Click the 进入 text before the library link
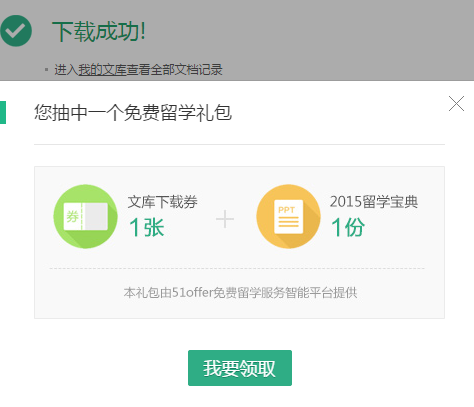This screenshot has height=407, width=474. point(66,70)
